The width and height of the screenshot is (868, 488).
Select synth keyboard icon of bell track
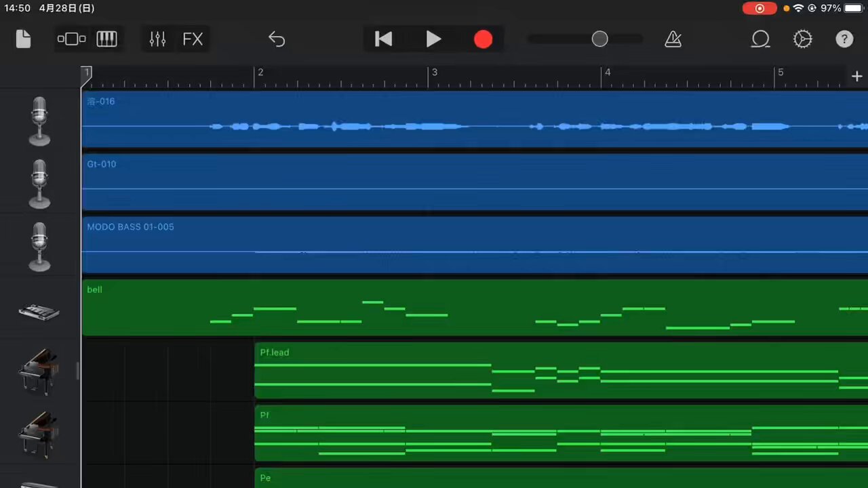click(39, 312)
